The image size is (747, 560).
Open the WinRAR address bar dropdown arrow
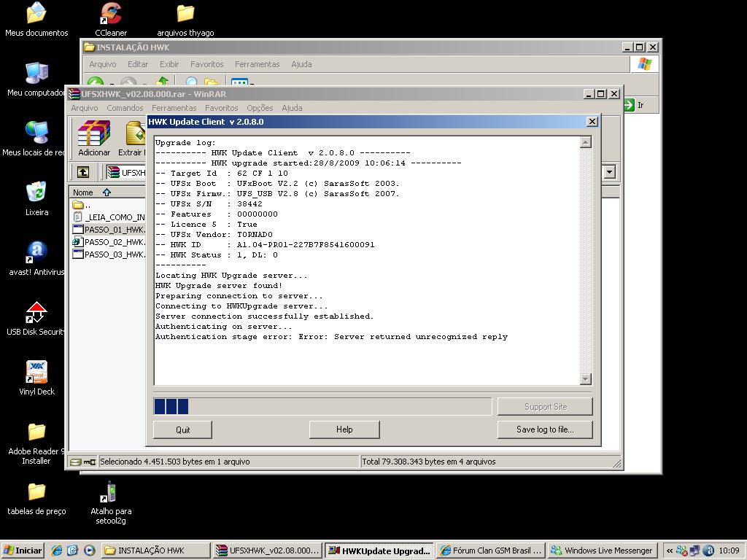[x=609, y=172]
